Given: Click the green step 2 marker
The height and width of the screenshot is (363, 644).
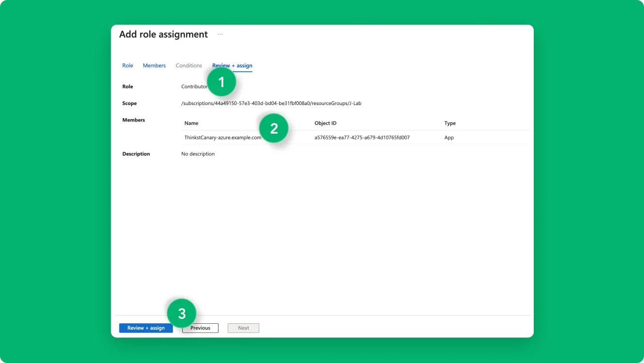Looking at the screenshot, I should (x=274, y=129).
